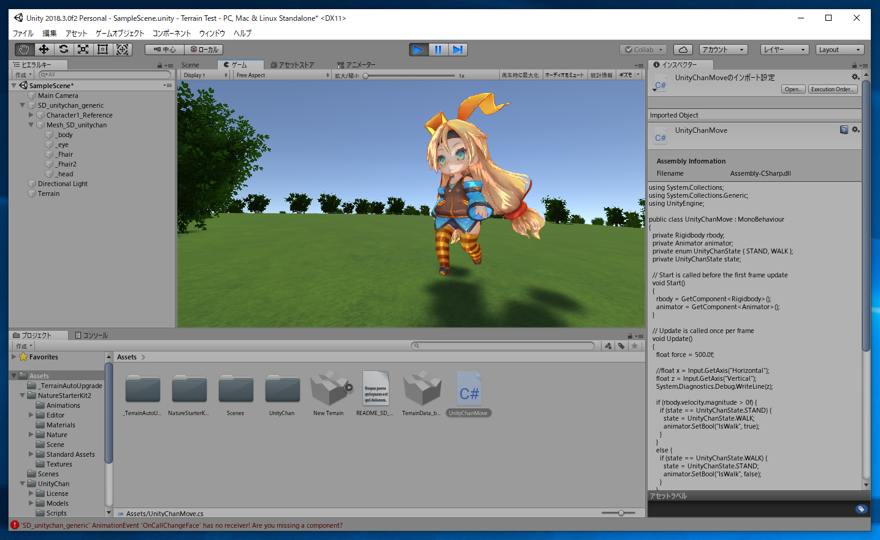Open Inspector import settings gear menu
This screenshot has width=880, height=540.
tap(855, 77)
